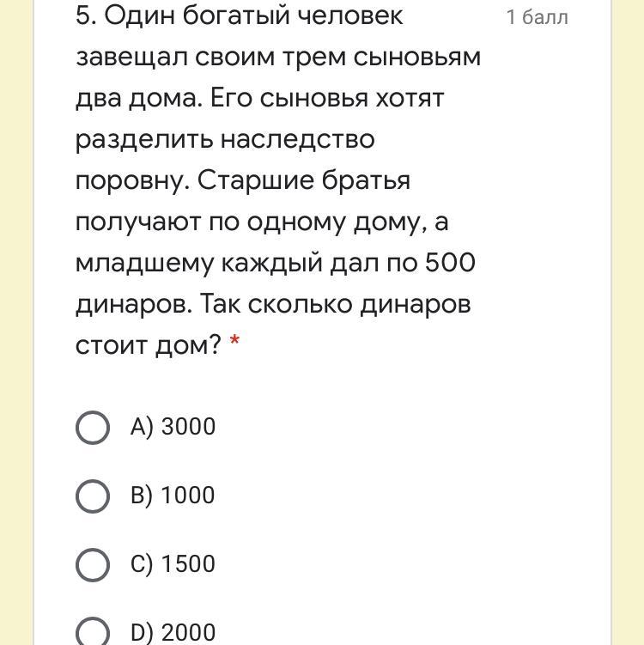Select the radio button for B) 1000
The width and height of the screenshot is (644, 645).
tap(93, 496)
